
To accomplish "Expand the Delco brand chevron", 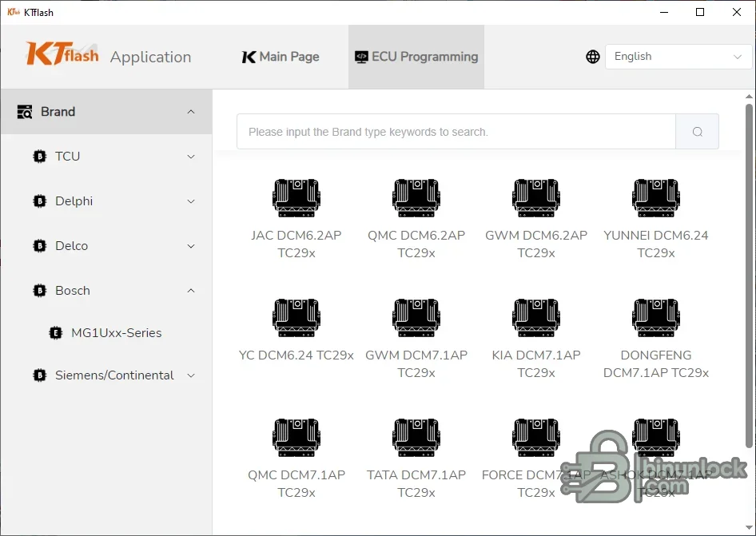I will [191, 246].
